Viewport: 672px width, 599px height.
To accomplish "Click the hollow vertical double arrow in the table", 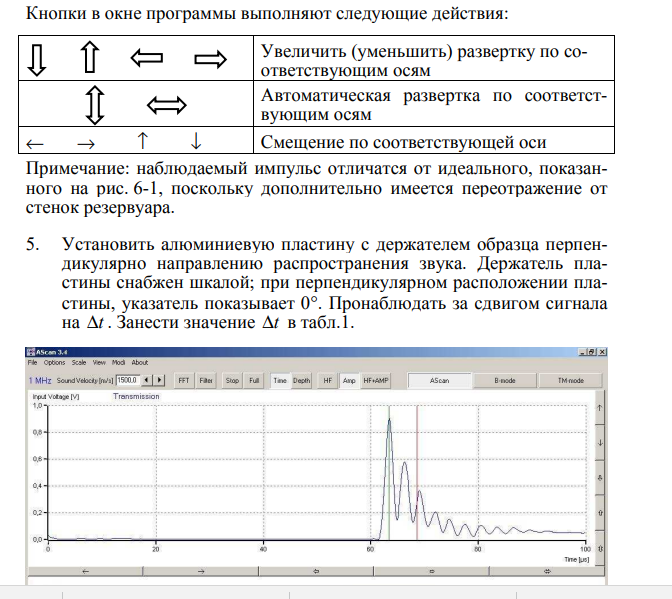I will 95,105.
